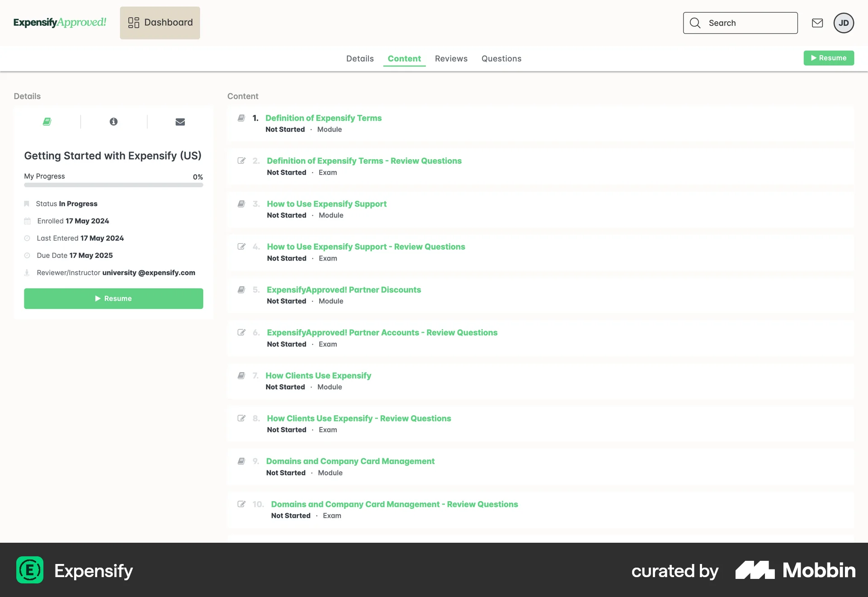The image size is (868, 597).
Task: Click the bookmark icon next to Status
Action: pos(27,204)
